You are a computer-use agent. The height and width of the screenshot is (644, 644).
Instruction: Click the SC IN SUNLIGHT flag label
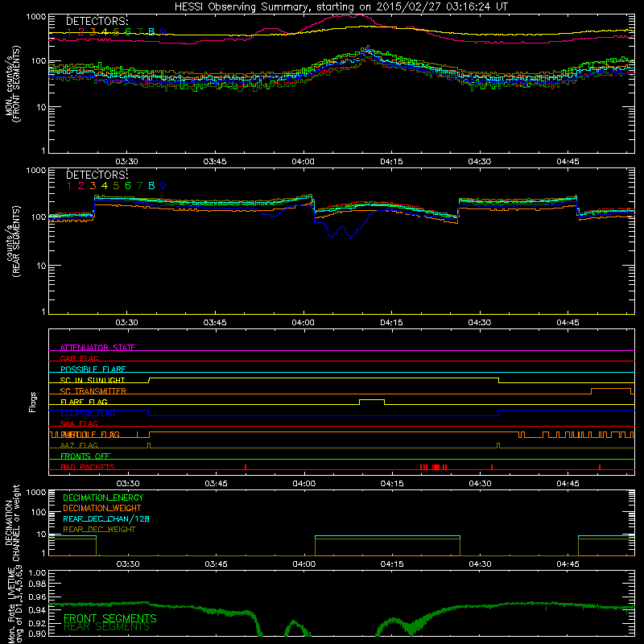point(93,380)
